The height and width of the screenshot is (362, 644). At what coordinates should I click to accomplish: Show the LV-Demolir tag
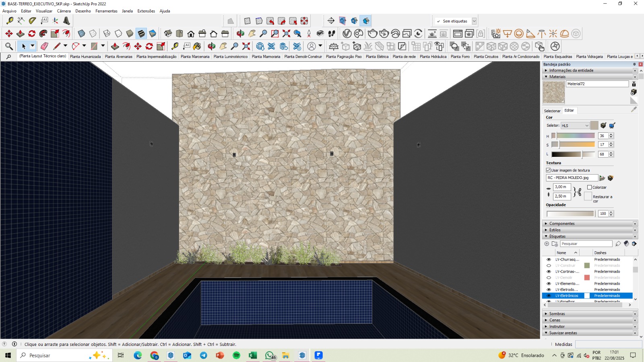click(x=549, y=278)
